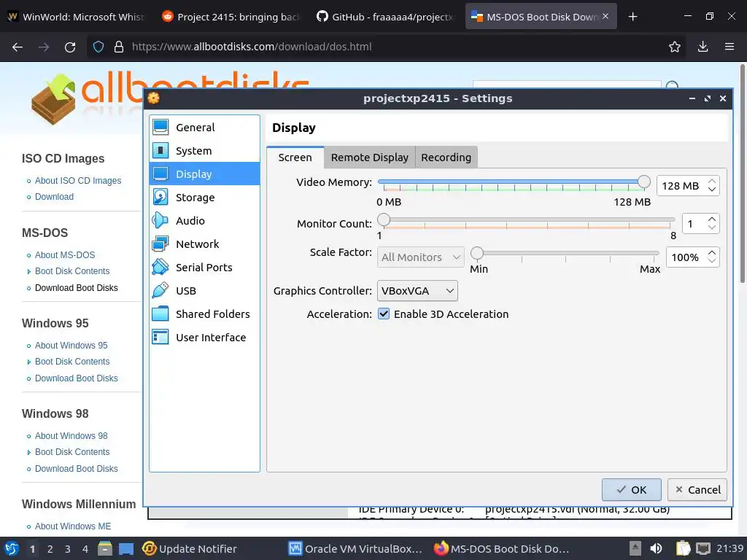Switch to Oracle VM VirtualBox taskbar window
Screen dimensions: 747x560
tap(355, 548)
